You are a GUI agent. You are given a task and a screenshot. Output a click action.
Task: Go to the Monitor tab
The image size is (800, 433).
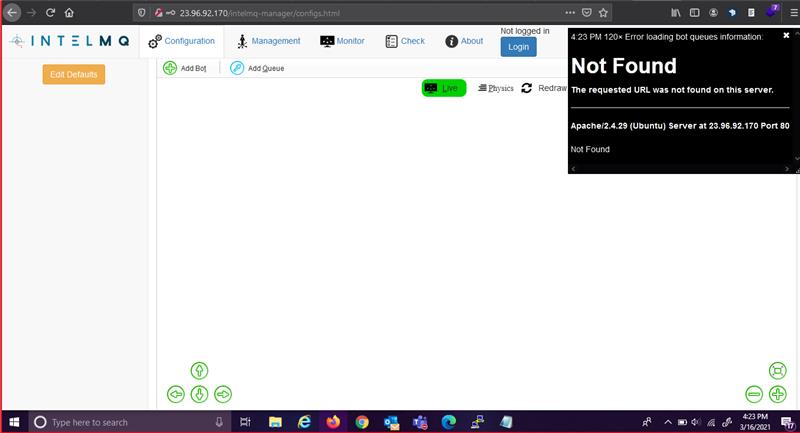coord(343,41)
